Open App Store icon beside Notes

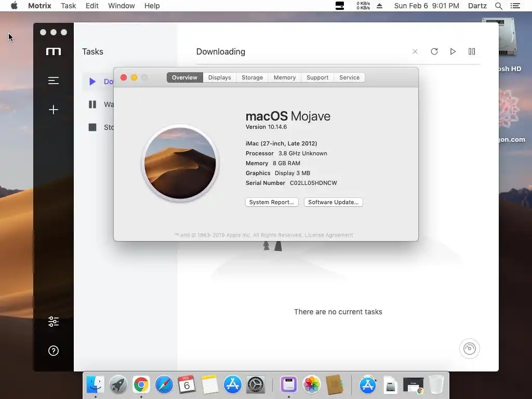click(x=232, y=384)
